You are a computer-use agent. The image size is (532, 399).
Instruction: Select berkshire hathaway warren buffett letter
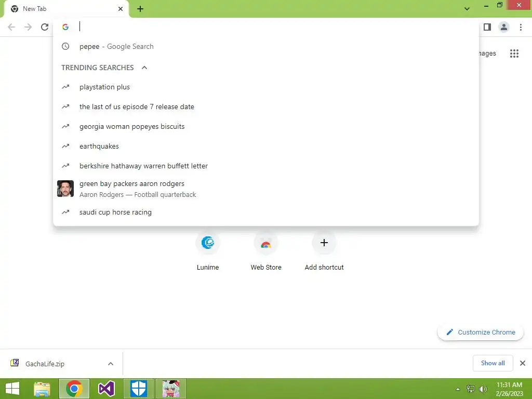coord(266,166)
